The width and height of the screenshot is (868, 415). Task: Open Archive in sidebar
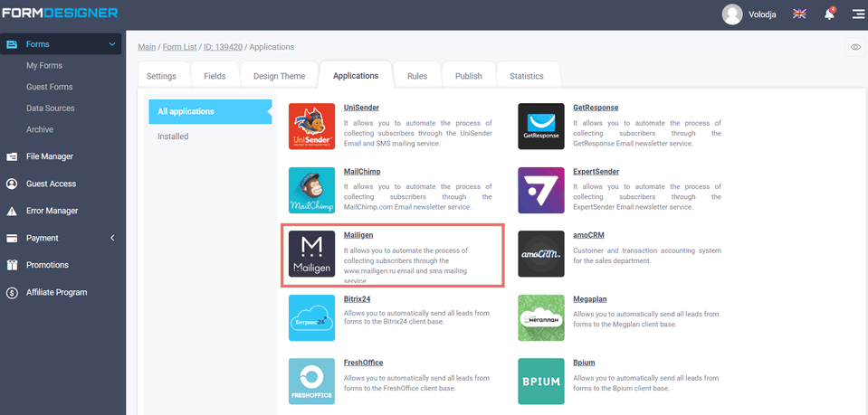click(40, 129)
